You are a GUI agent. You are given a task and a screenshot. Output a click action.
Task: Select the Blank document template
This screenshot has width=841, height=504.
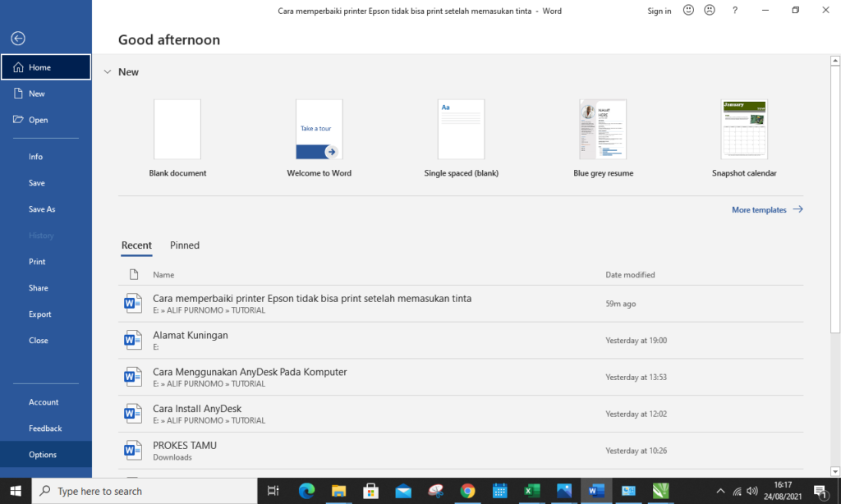177,129
